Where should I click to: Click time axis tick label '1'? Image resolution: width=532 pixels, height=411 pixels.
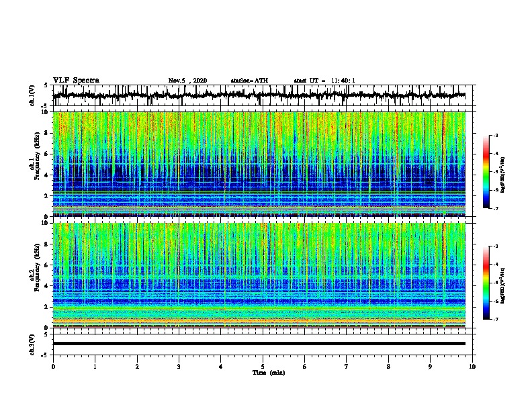(95, 367)
